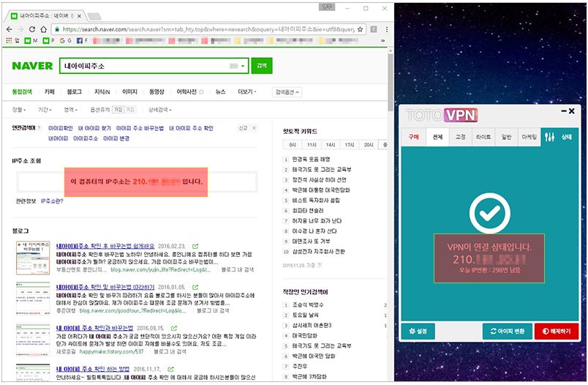Collapse the 검색옵션 panel
This screenshot has height=385, width=588.
(x=287, y=92)
